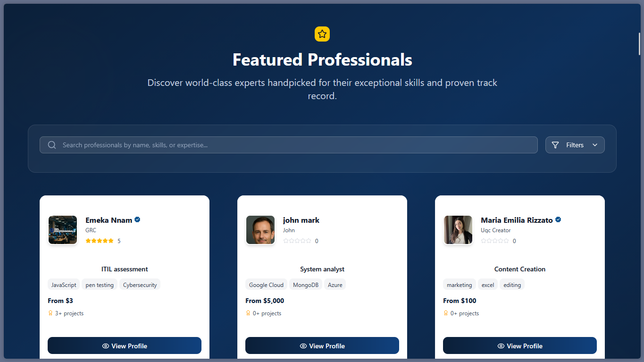The width and height of the screenshot is (644, 362).
Task: Click View Profile on Maria's card
Action: point(519,345)
